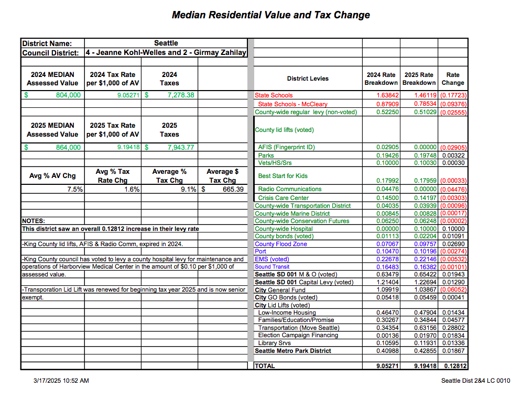This screenshot has width=532, height=399.
Task: Click the State Schools - McCleary levy label
Action: 292,104
